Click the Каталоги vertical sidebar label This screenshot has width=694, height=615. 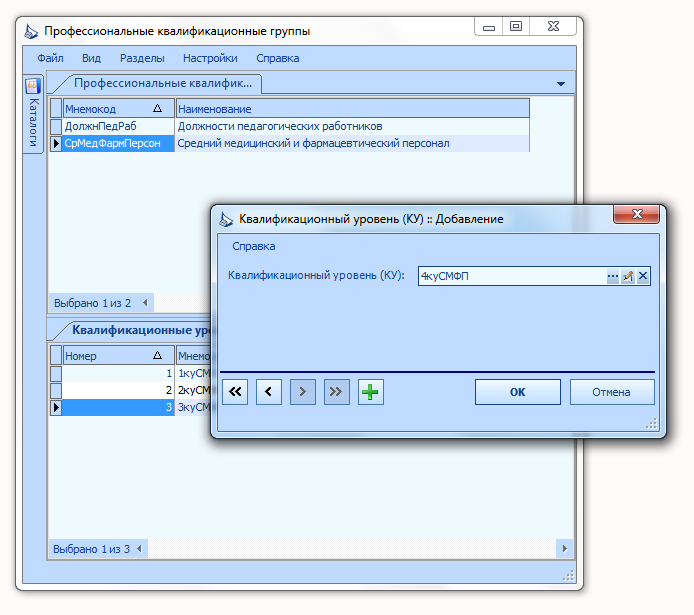click(33, 123)
